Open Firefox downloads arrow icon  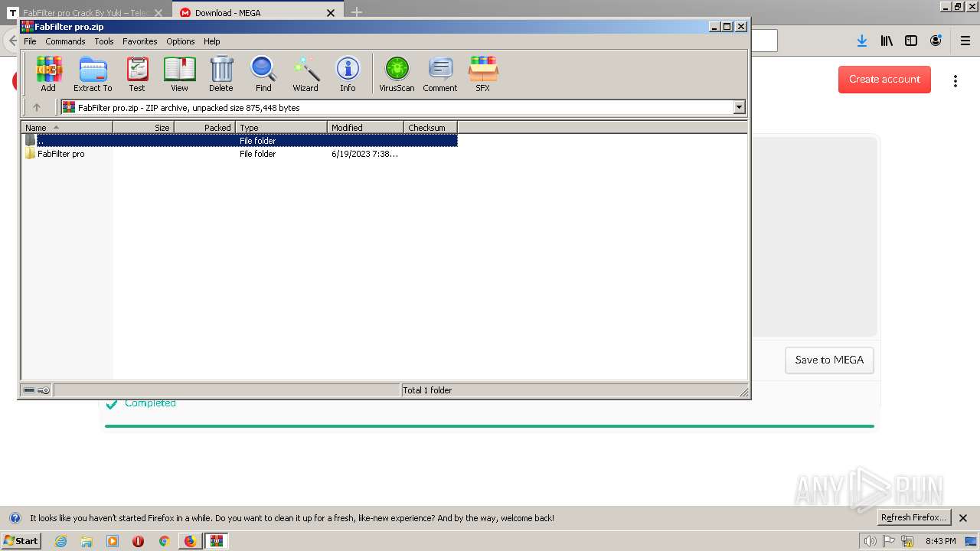pos(862,41)
